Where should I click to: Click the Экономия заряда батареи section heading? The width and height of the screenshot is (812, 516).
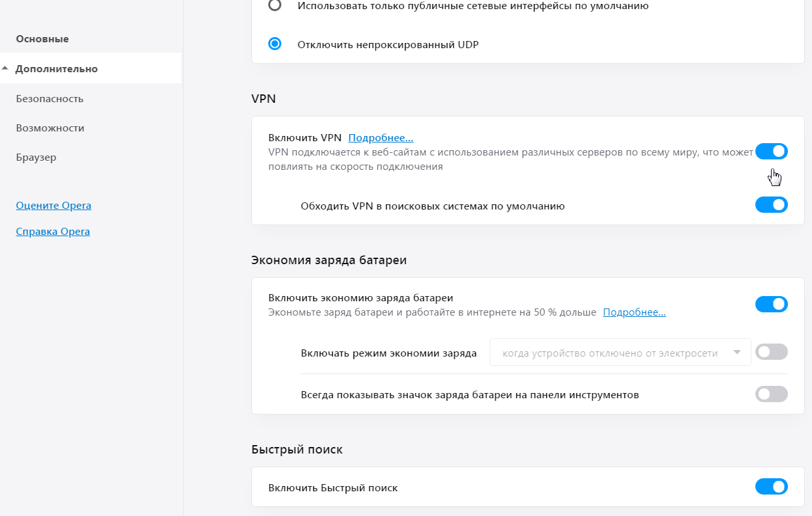click(x=329, y=260)
